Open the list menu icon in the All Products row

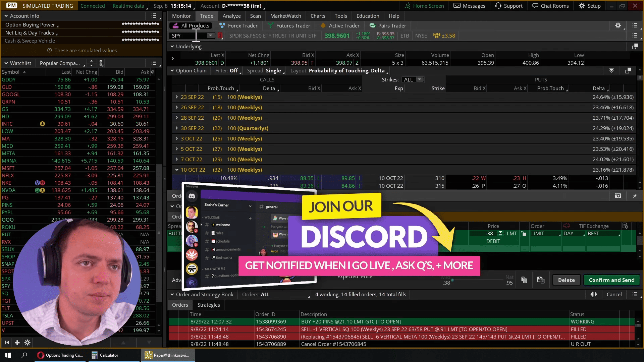(x=635, y=25)
